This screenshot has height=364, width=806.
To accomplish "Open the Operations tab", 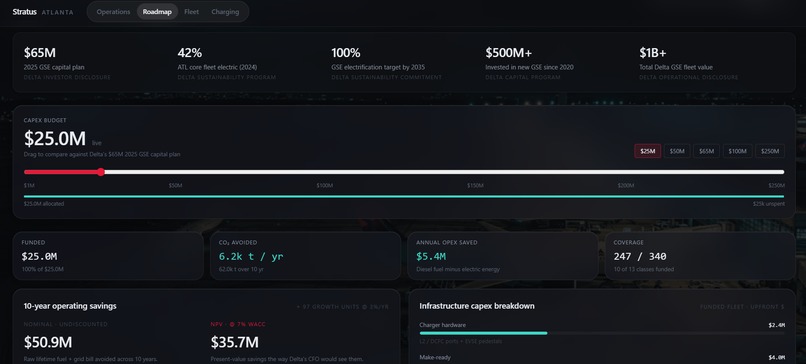I will pyautogui.click(x=113, y=12).
